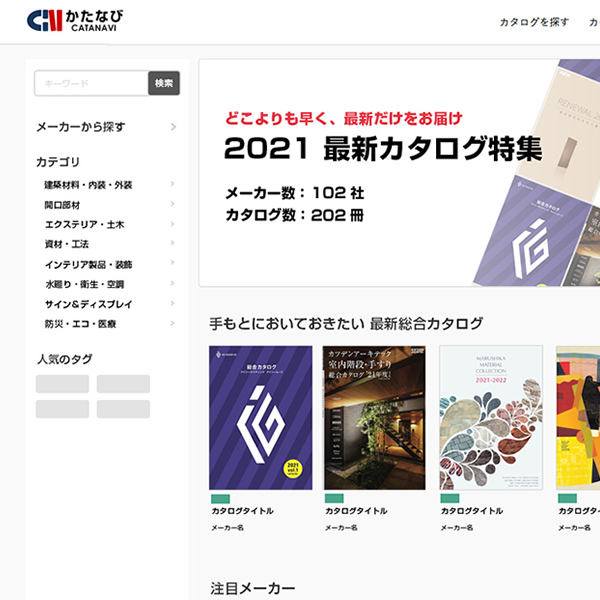Select the 資材・工法 category
Image resolution: width=600 pixels, height=600 pixels.
pyautogui.click(x=67, y=244)
